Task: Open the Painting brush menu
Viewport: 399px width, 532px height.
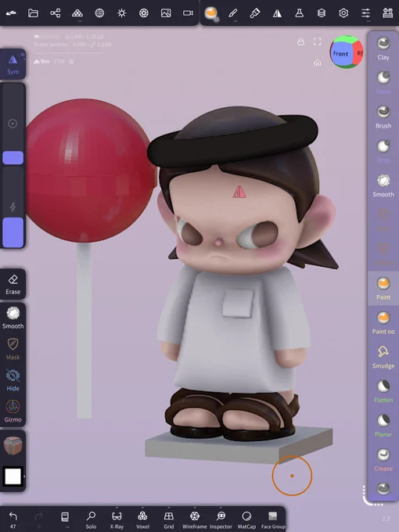Action: pos(255,13)
